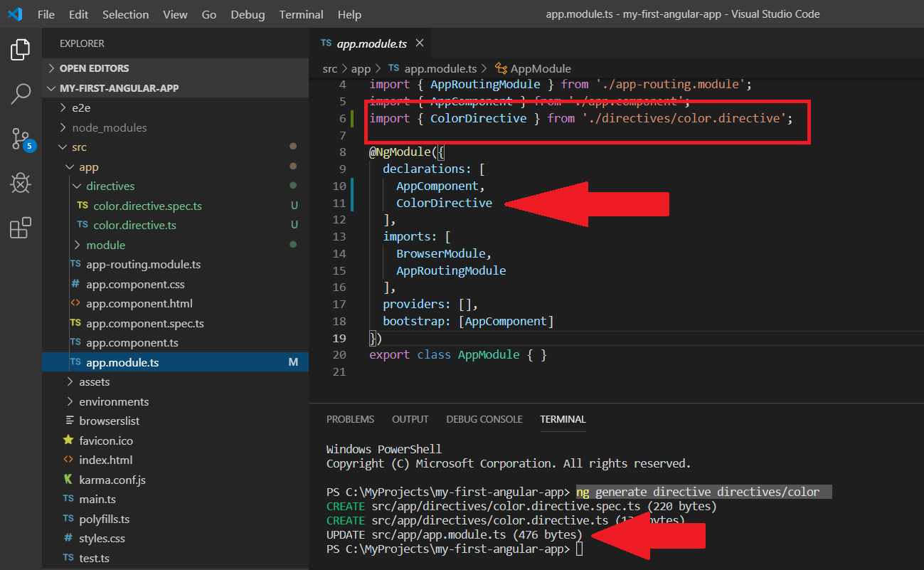Open the Explorer view in the activity bar
Image resolution: width=924 pixels, height=570 pixels.
point(19,49)
